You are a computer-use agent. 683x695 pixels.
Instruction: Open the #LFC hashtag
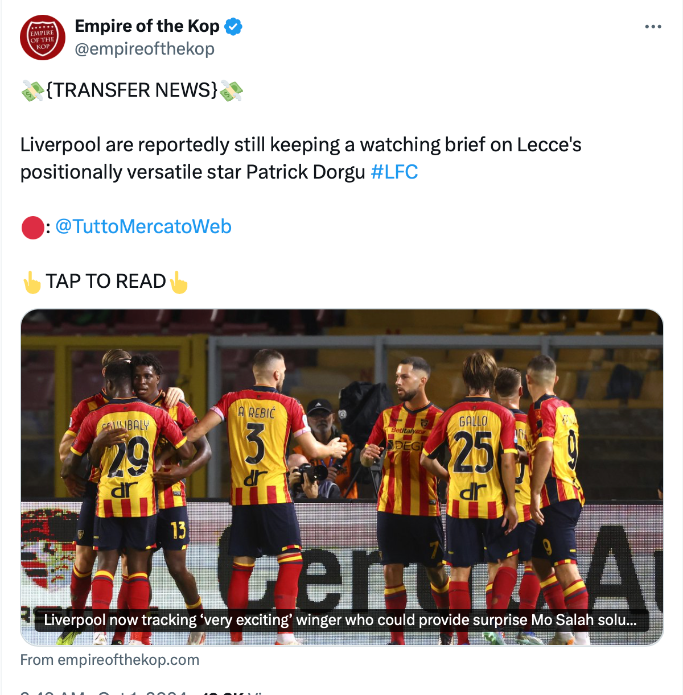pos(394,172)
